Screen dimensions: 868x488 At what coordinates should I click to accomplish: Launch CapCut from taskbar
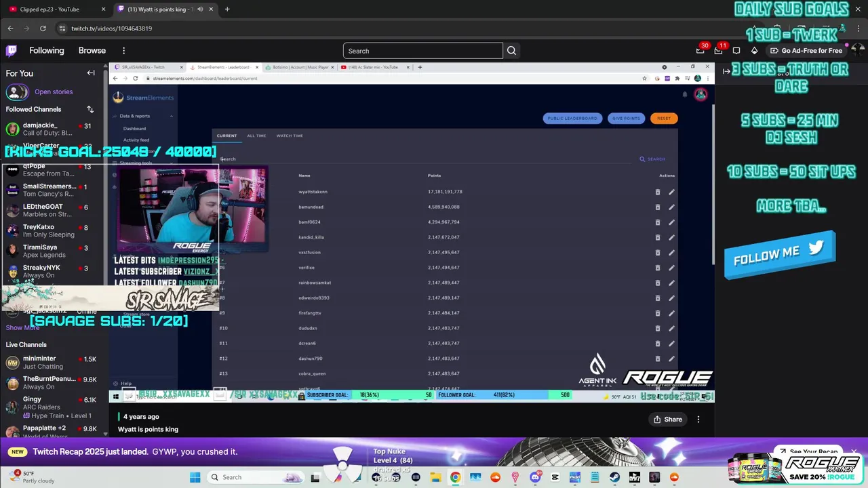coord(555,477)
